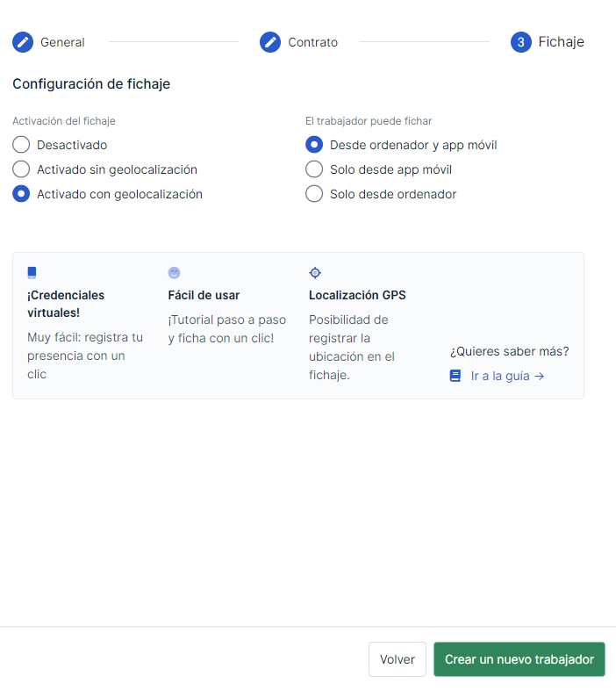The image size is (616, 690).
Task: Click the credentials card icon above ¡Credenciales virtuales!
Action: point(32,273)
